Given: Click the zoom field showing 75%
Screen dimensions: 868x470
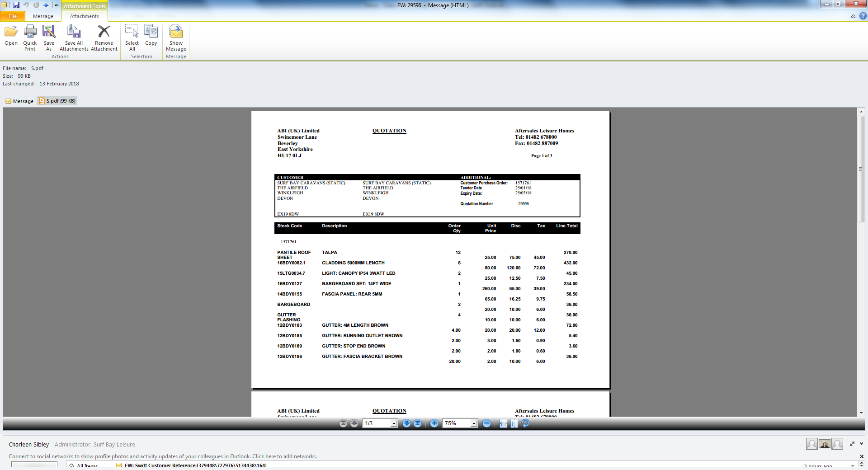Looking at the screenshot, I should (457, 423).
